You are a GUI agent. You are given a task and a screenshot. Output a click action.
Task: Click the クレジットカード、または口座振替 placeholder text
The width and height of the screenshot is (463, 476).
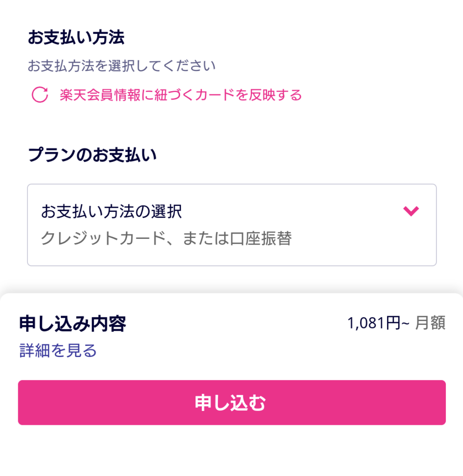point(166,238)
